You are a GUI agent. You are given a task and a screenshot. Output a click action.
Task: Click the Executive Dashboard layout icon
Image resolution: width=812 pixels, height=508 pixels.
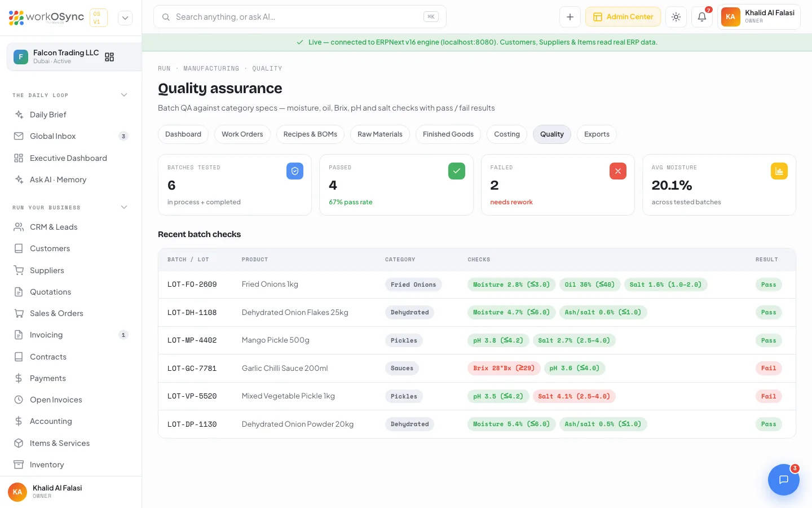tap(19, 158)
